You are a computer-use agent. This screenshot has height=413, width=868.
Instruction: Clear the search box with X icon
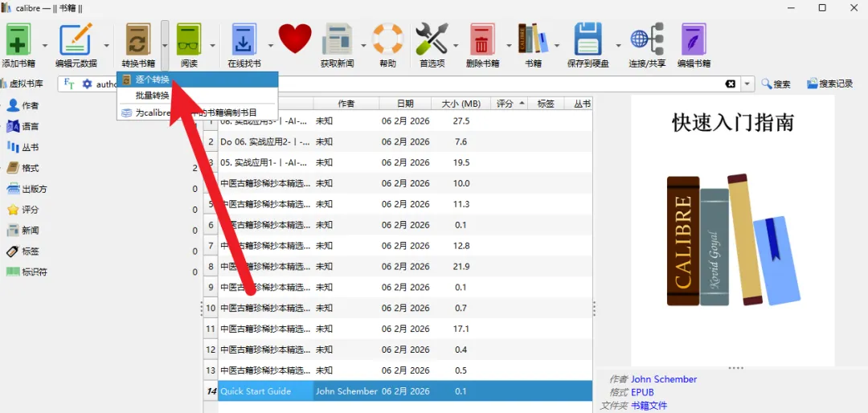coord(731,84)
